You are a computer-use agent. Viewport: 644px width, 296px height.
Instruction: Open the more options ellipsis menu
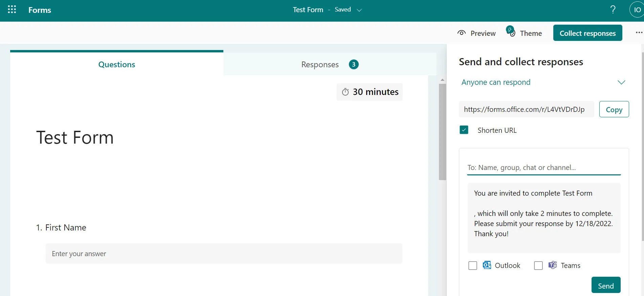click(x=639, y=32)
